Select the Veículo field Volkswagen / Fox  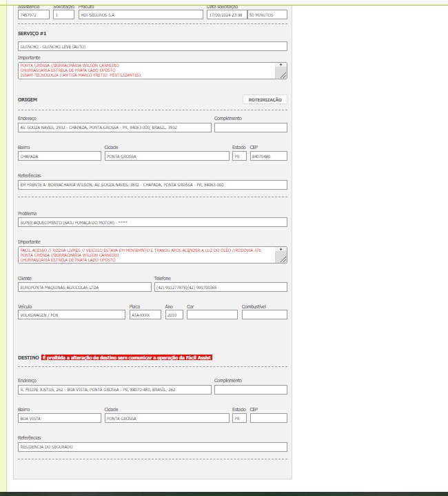(x=72, y=315)
